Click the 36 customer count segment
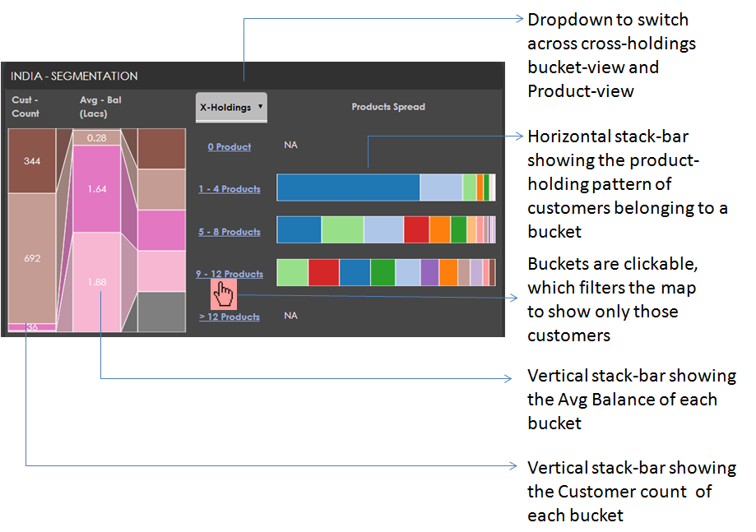 [32, 327]
